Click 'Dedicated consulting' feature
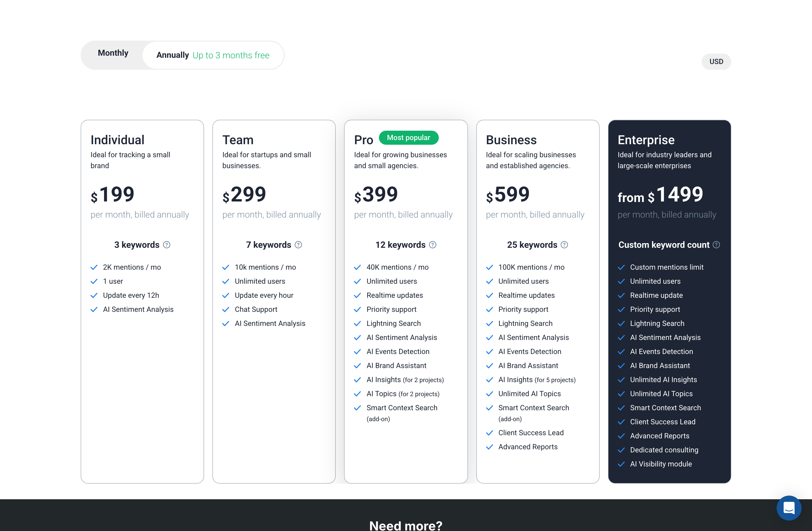Viewport: 812px width, 531px height. [664, 450]
